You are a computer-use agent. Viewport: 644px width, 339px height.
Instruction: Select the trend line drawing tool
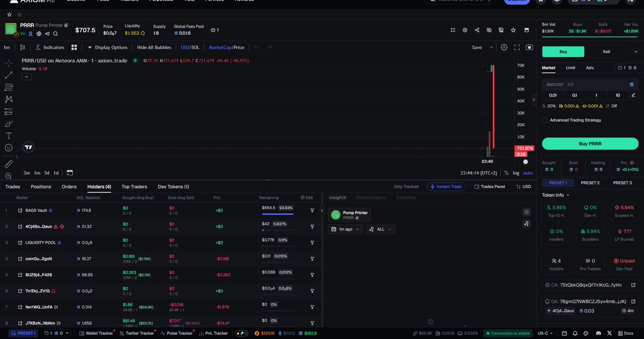(9, 75)
